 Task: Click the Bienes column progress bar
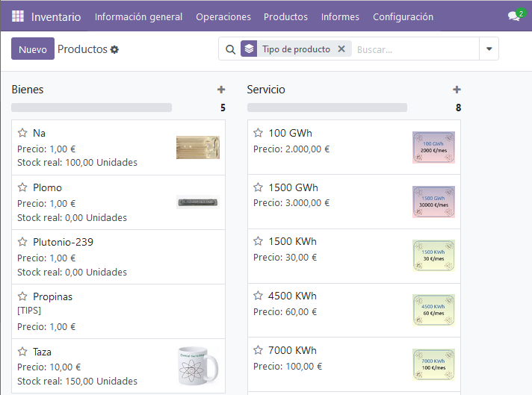coord(92,108)
